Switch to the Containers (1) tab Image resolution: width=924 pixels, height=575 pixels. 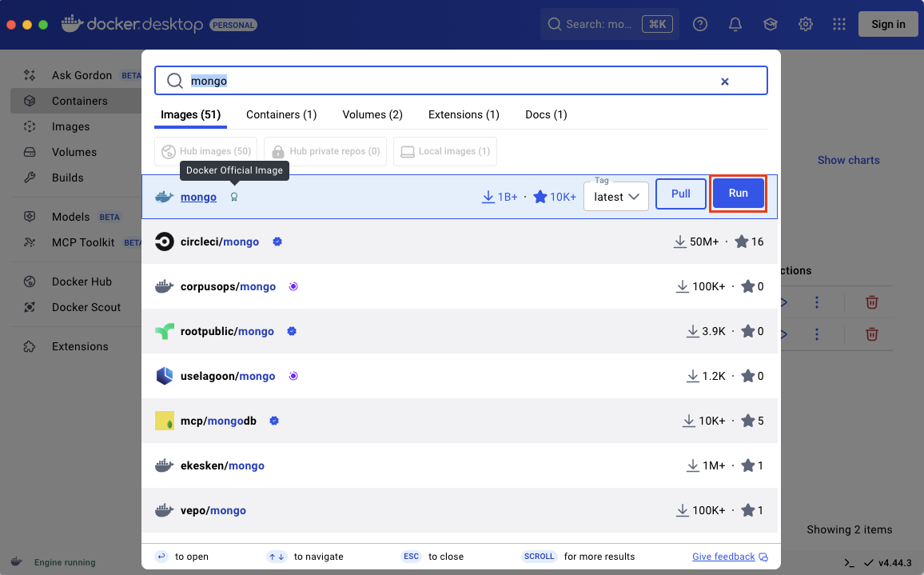[x=281, y=114]
